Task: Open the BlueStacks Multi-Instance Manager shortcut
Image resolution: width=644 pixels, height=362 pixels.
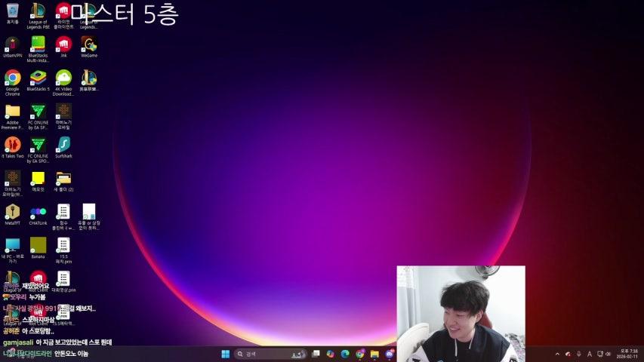Action: click(38, 44)
